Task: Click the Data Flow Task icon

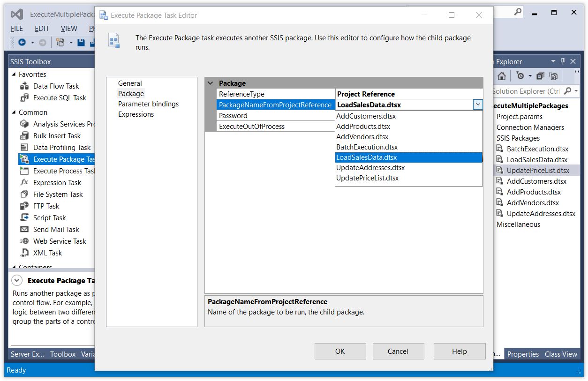Action: (24, 86)
